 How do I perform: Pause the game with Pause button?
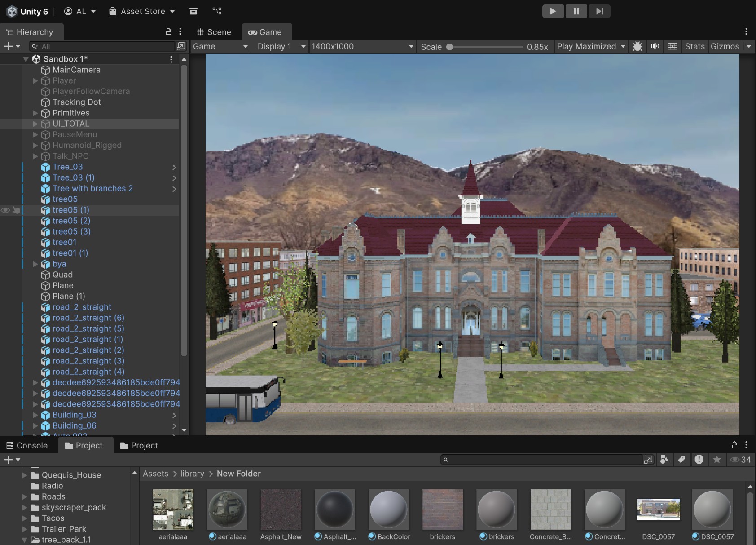[x=576, y=11]
